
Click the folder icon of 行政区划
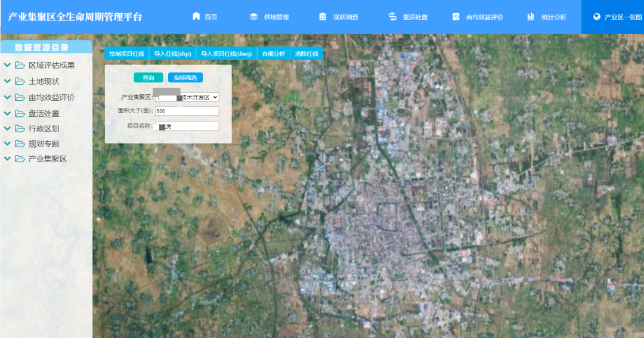click(x=20, y=128)
